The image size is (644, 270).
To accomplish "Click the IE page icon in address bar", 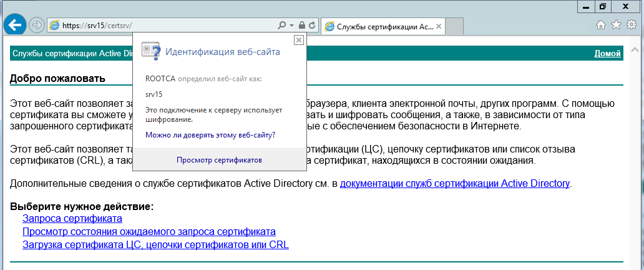I will (54, 26).
